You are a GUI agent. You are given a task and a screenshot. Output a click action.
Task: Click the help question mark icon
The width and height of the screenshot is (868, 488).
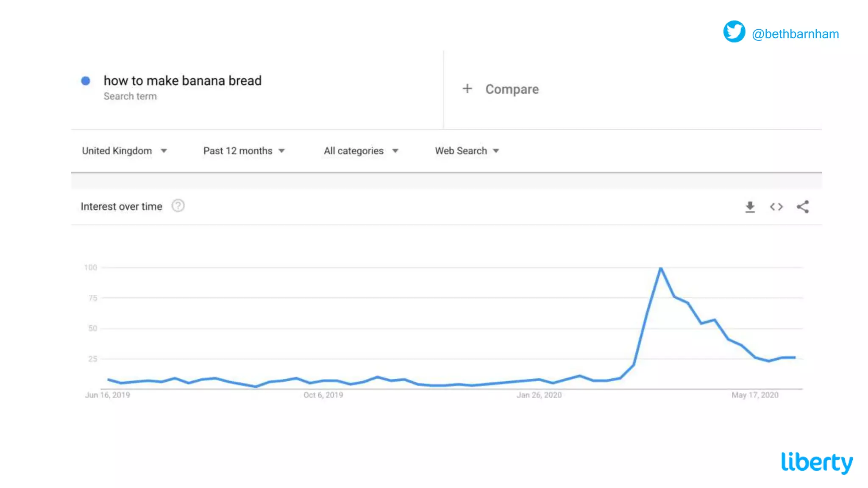(178, 206)
